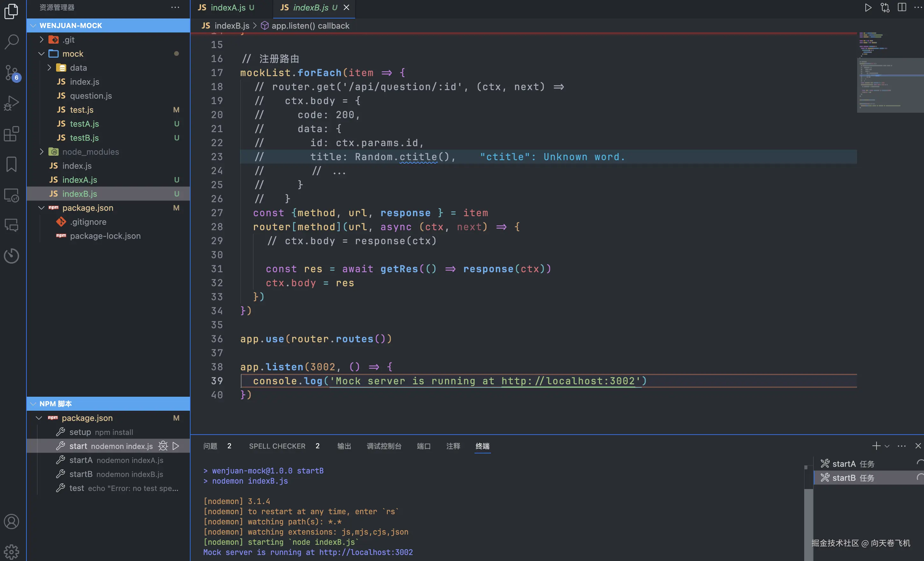
Task: Open the localhost:3002 link in terminal
Action: (x=366, y=552)
